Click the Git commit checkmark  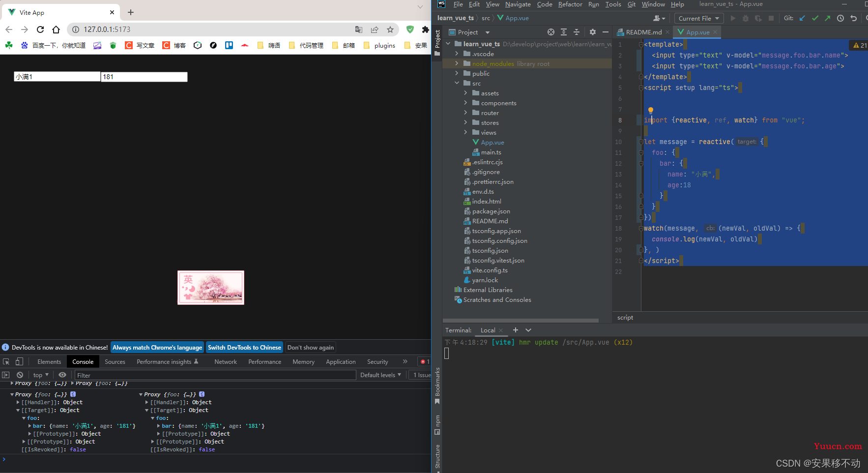tap(815, 18)
